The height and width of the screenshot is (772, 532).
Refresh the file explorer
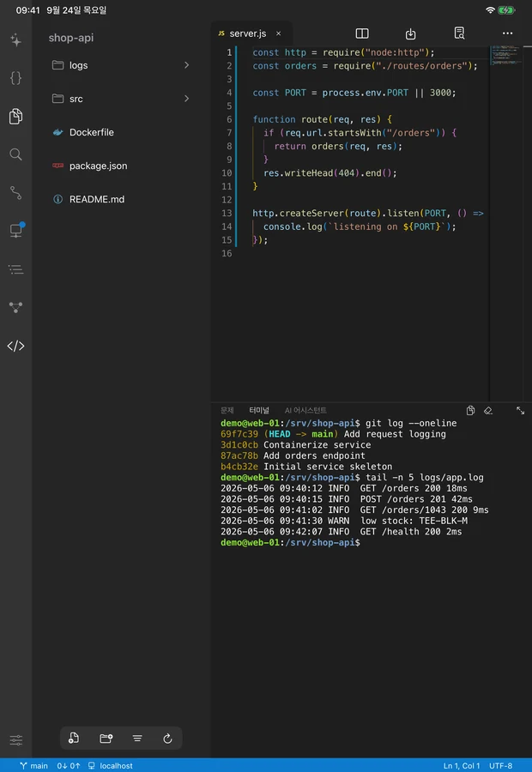coord(167,738)
